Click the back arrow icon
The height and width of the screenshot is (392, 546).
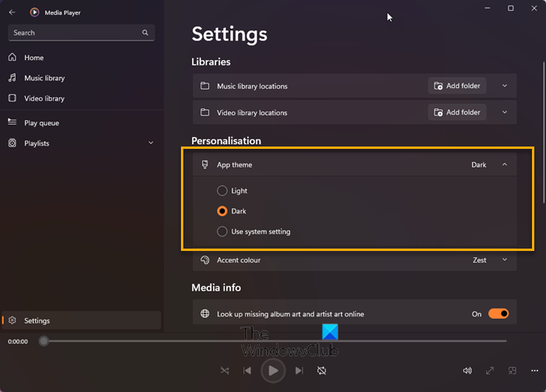[x=12, y=12]
